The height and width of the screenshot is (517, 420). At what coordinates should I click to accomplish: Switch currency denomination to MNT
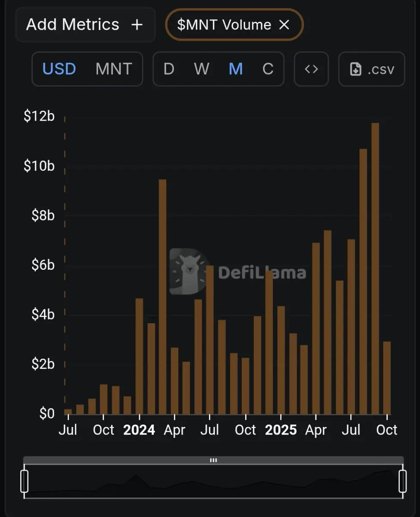(x=114, y=69)
